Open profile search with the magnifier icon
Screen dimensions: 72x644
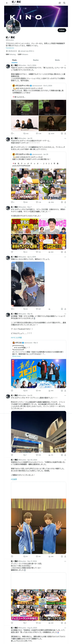tap(64, 3)
